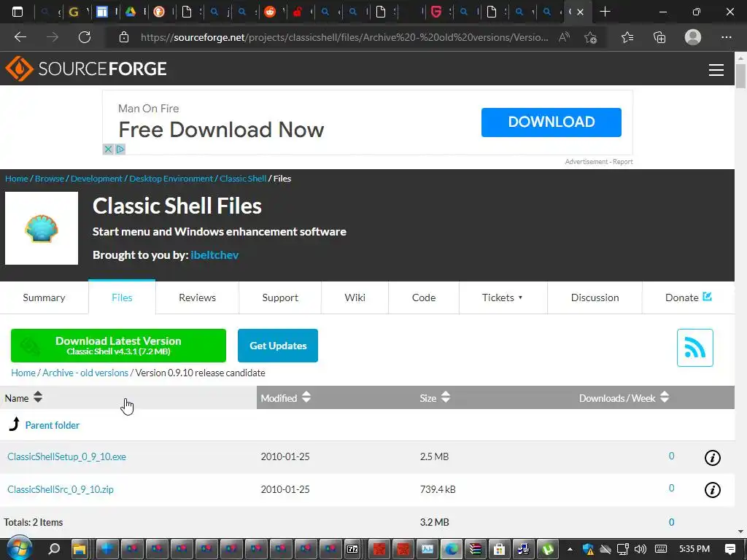Sort files by Downloads / Week

[624, 397]
